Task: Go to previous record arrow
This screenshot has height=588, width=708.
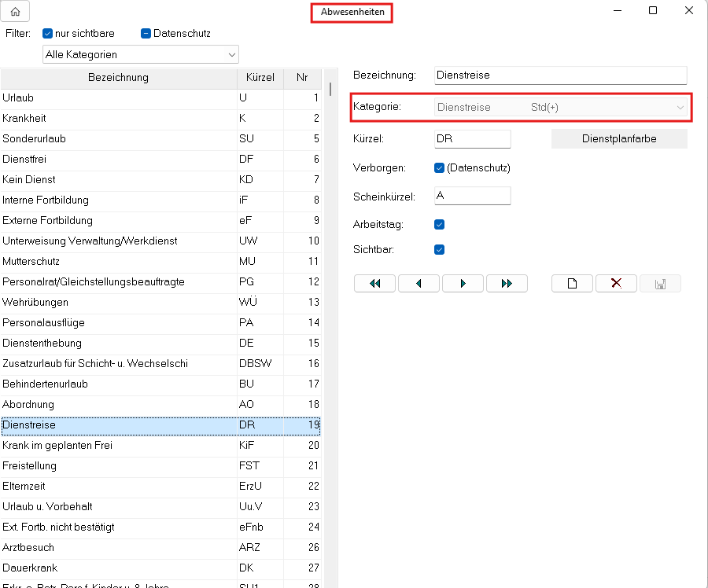Action: click(419, 284)
